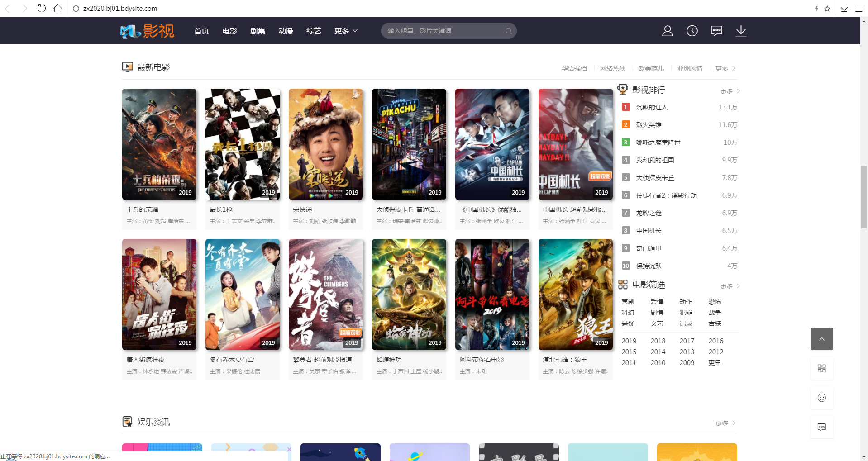Open watch history clock icon
The width and height of the screenshot is (868, 461).
point(692,31)
